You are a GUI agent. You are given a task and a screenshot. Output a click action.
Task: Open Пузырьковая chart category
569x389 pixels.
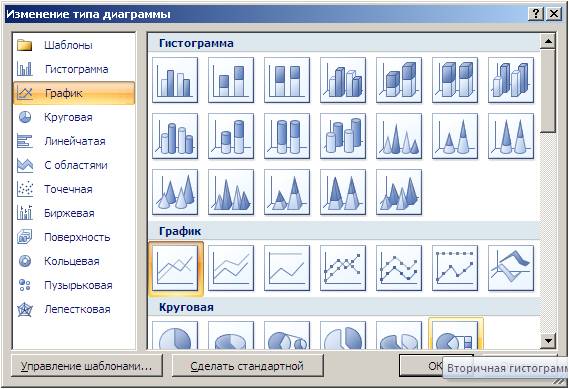point(74,285)
